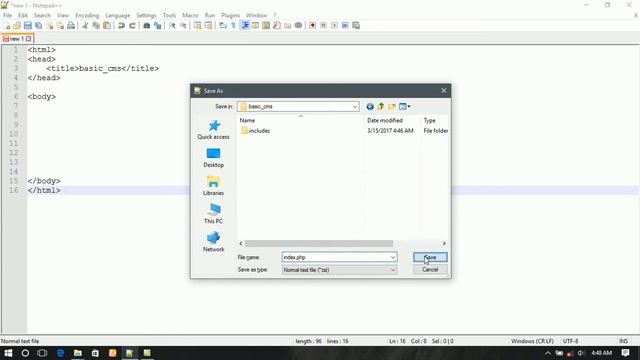Toggle the Word Wrap toolbar icon
This screenshot has width=640, height=360.
click(x=222, y=25)
